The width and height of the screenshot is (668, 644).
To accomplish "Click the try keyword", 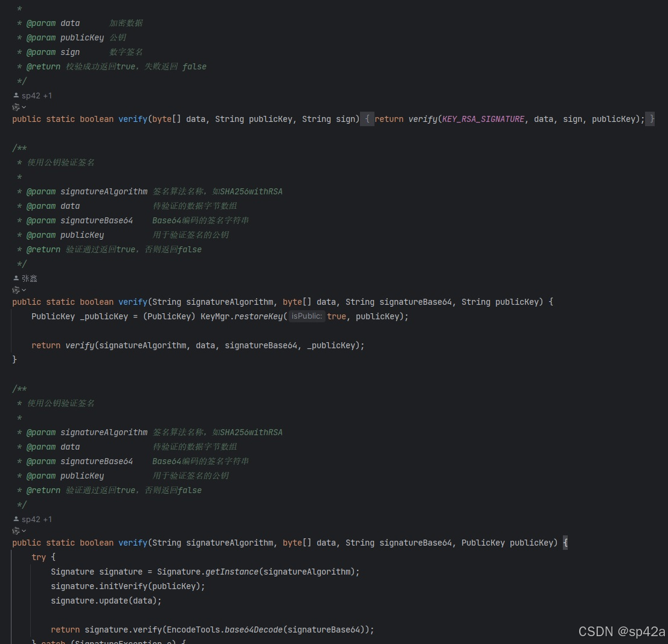I will [x=39, y=558].
